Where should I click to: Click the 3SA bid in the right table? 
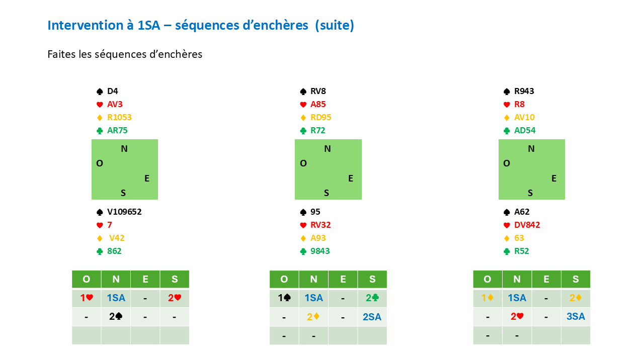pos(576,317)
